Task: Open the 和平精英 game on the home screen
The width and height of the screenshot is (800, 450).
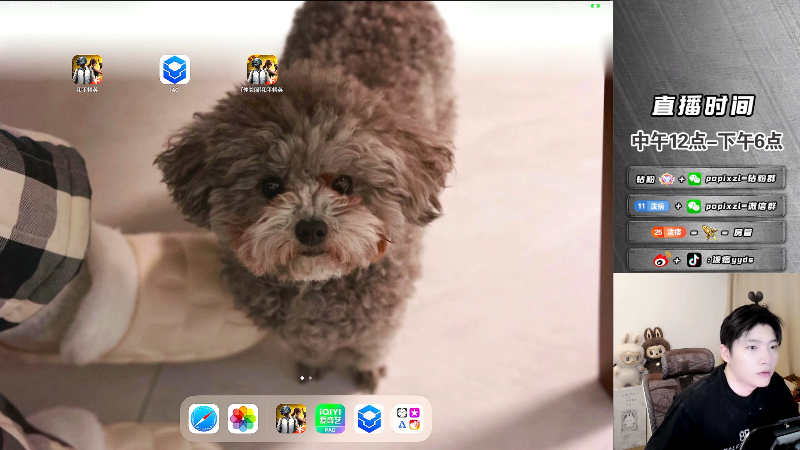Action: [x=87, y=70]
